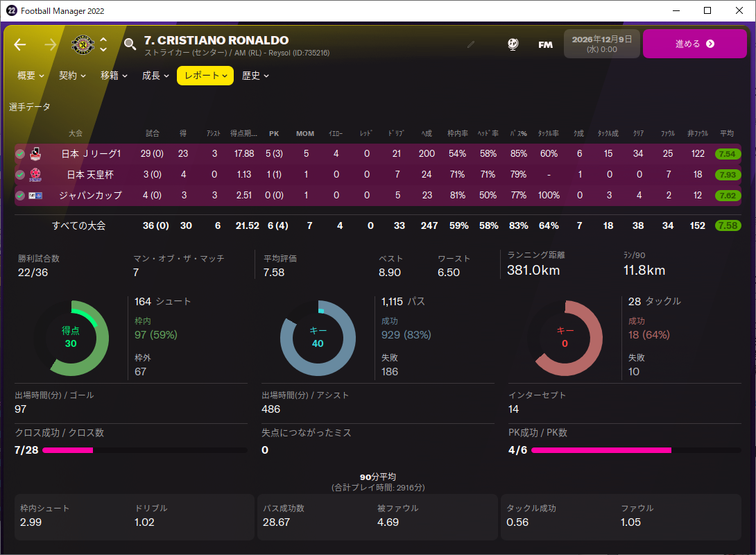Image resolution: width=756 pixels, height=555 pixels.
Task: Sort by the 大会 column header
Action: pyautogui.click(x=76, y=134)
